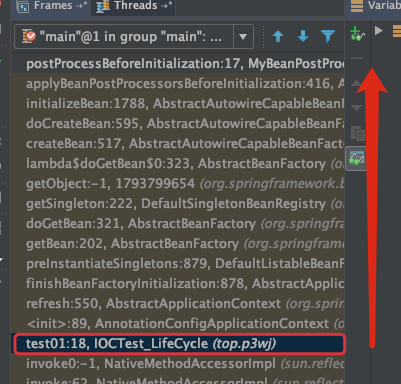Go to next frame with down arrow
Screen dimensions: 401x384
tap(303, 36)
